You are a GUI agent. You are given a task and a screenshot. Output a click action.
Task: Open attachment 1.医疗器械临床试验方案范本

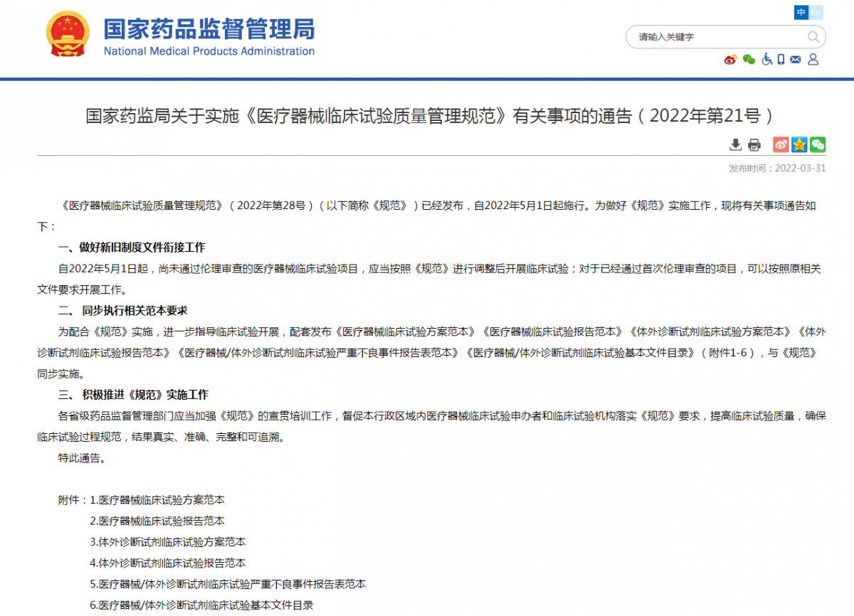click(157, 500)
